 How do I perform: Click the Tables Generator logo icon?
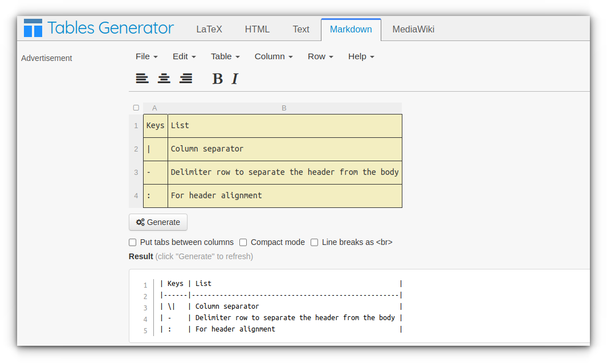32,27
